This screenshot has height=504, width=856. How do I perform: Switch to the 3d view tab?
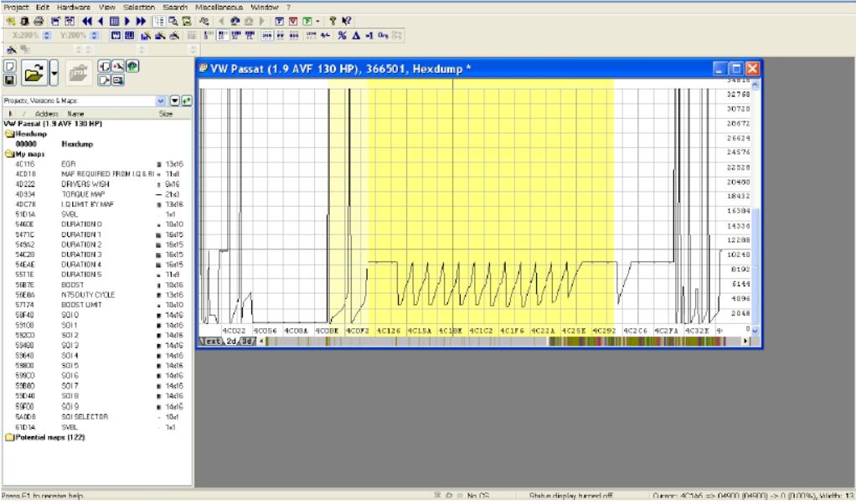click(246, 341)
